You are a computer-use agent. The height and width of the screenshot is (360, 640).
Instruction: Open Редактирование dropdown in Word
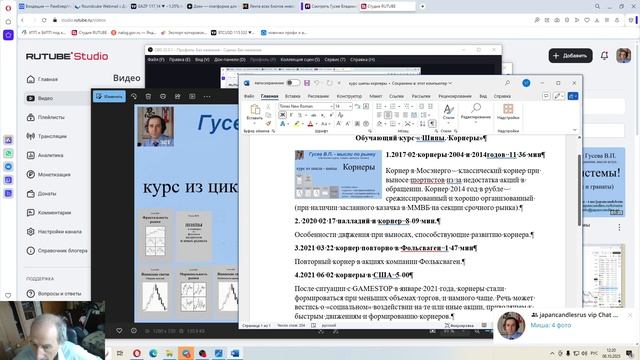tap(476, 113)
